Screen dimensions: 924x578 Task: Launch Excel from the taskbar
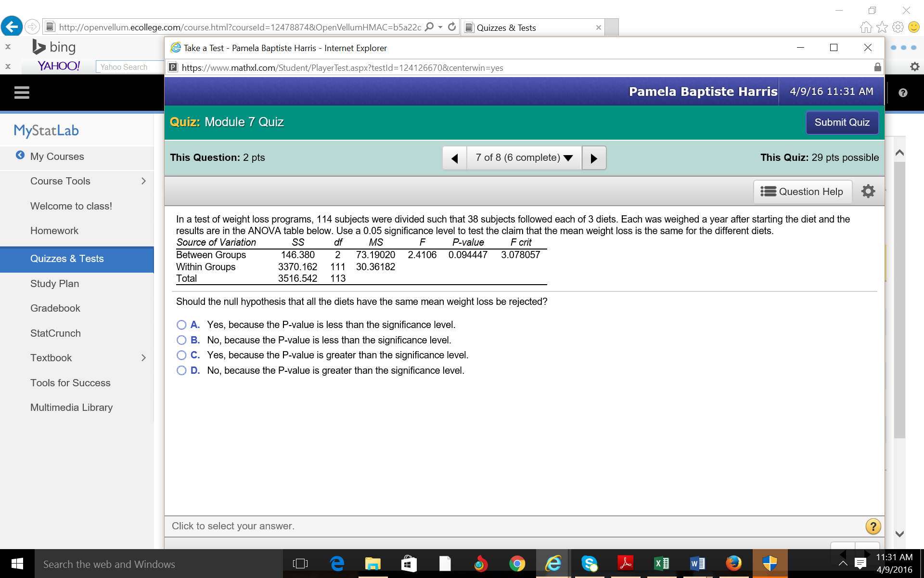click(x=661, y=564)
